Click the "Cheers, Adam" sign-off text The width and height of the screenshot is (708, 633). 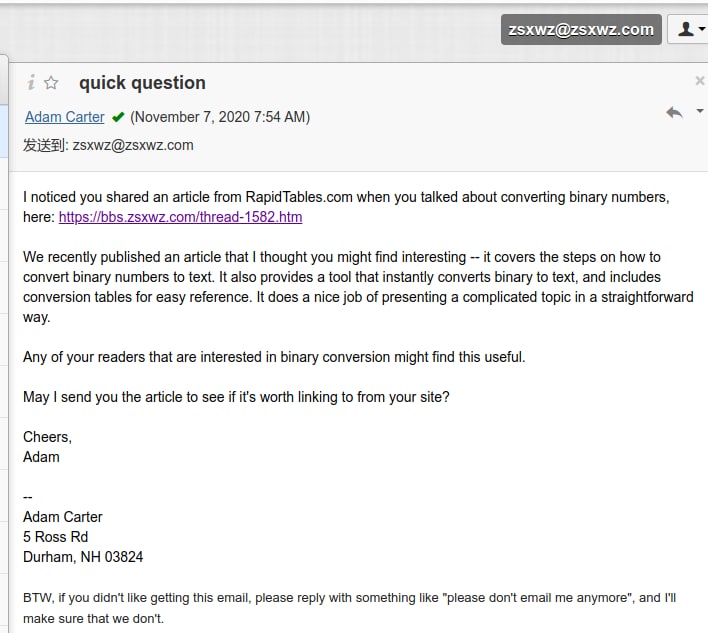pos(47,447)
